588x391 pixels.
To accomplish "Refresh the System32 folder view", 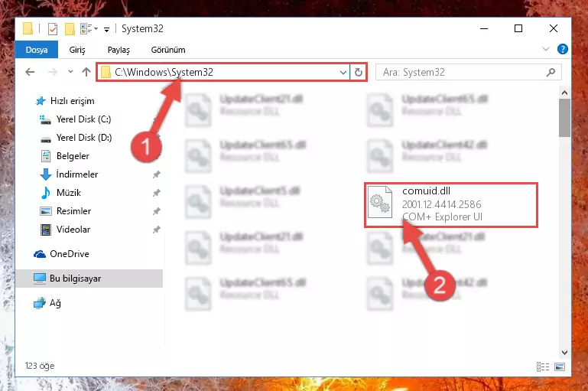I will click(359, 72).
